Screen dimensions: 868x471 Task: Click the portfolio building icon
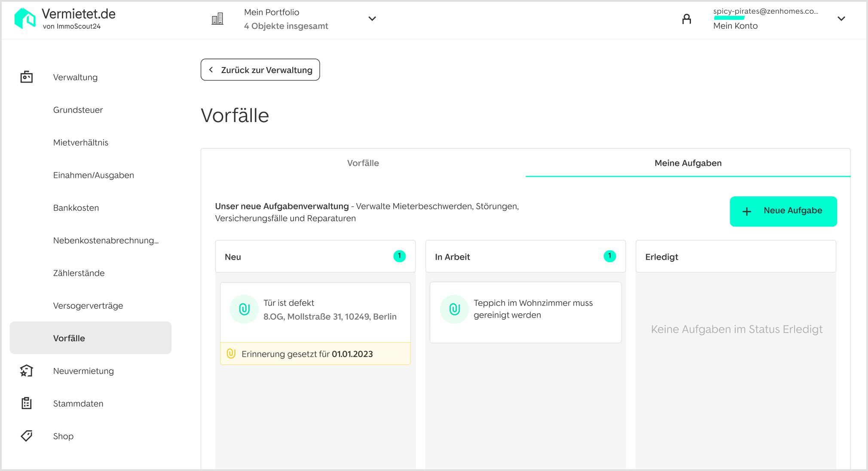[217, 19]
